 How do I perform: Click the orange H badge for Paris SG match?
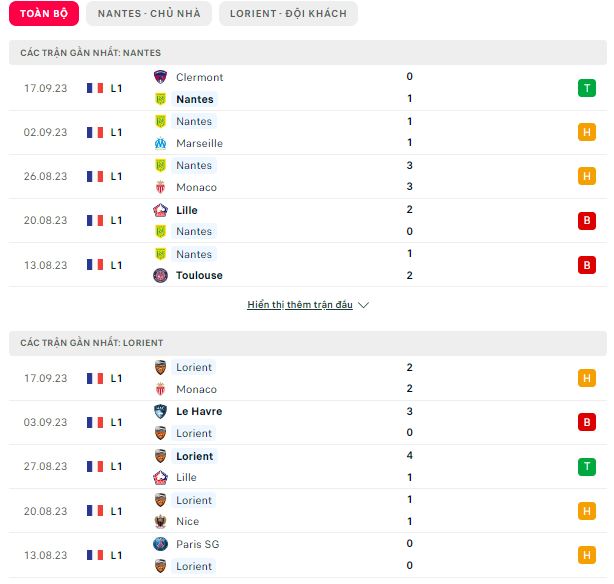[x=587, y=555]
